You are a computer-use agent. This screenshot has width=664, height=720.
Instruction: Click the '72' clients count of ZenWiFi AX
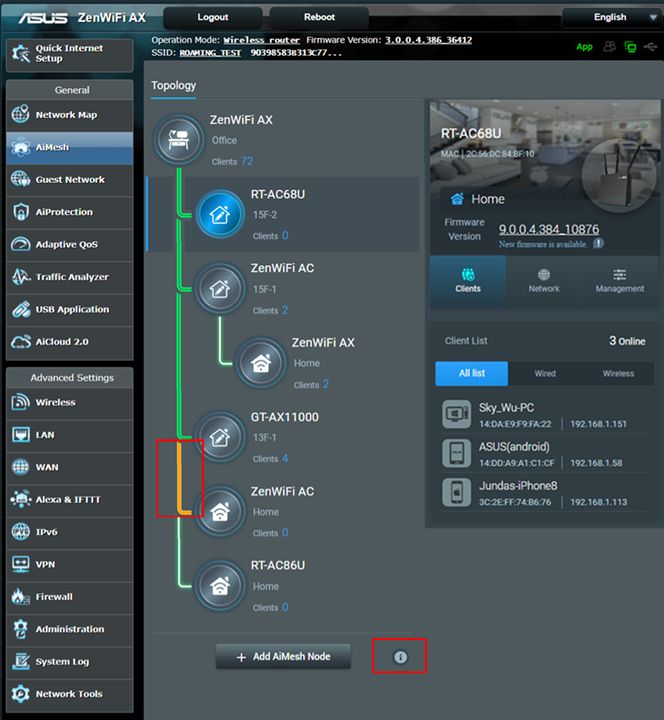[247, 161]
